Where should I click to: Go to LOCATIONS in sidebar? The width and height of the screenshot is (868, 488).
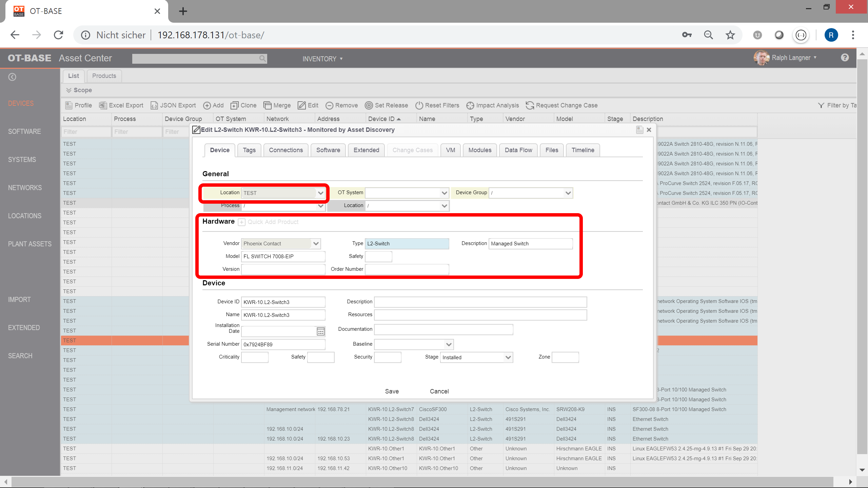click(x=25, y=216)
